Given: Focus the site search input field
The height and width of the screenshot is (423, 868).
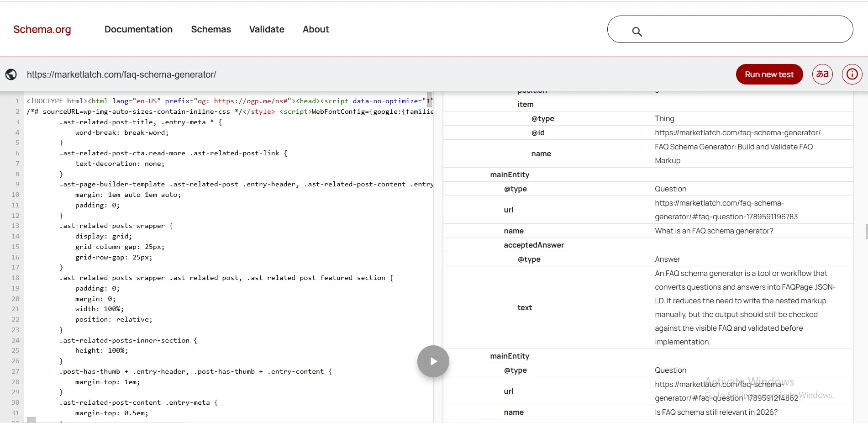Looking at the screenshot, I should 730,29.
